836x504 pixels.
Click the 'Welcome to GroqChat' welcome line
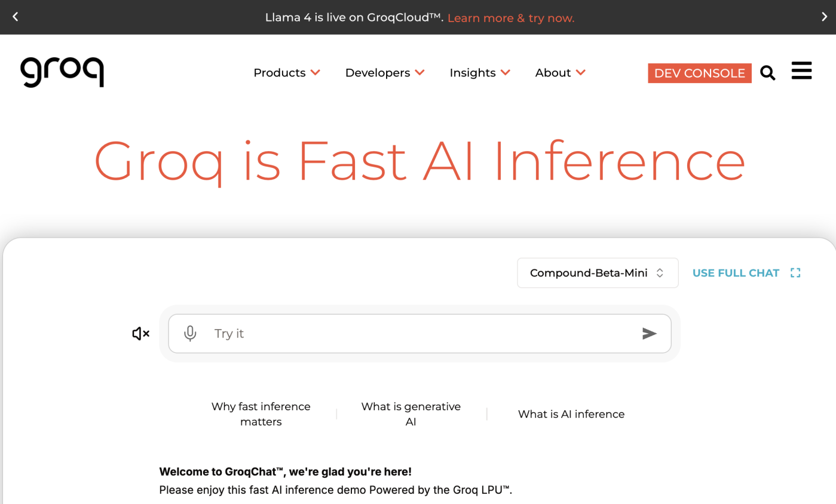pyautogui.click(x=285, y=472)
